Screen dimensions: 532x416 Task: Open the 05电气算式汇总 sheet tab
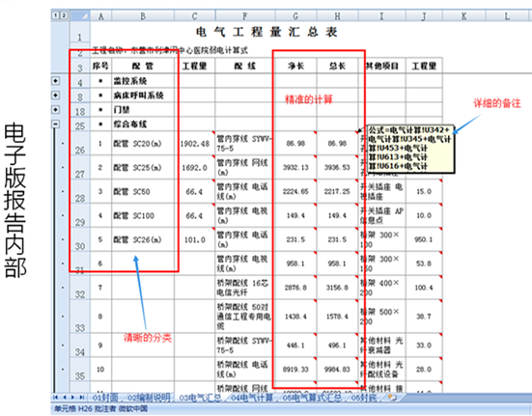312,398
